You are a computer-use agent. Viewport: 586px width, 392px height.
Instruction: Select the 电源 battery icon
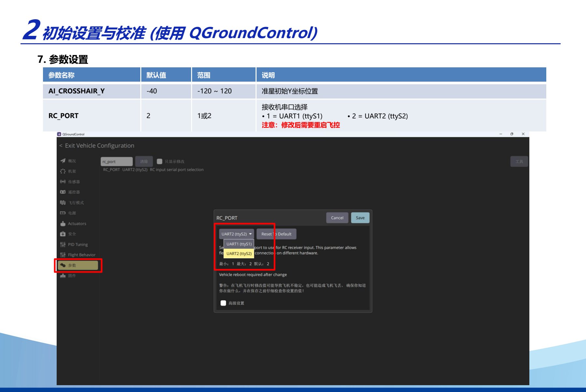pyautogui.click(x=63, y=213)
